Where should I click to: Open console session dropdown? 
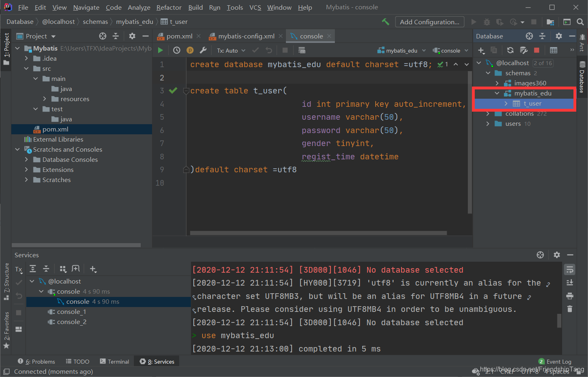point(450,51)
